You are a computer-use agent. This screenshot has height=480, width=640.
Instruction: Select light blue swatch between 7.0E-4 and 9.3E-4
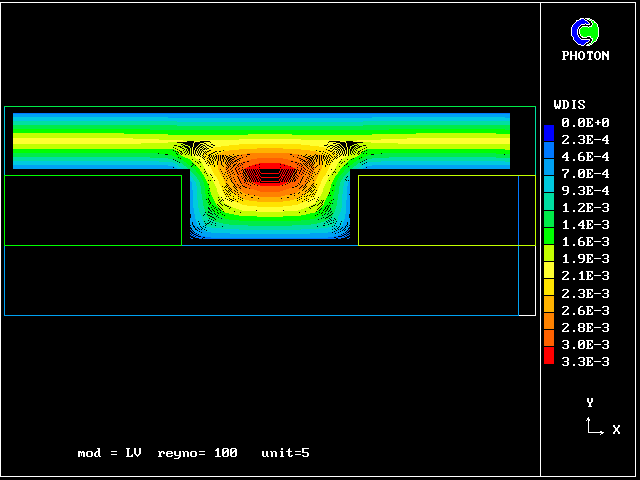tap(549, 183)
